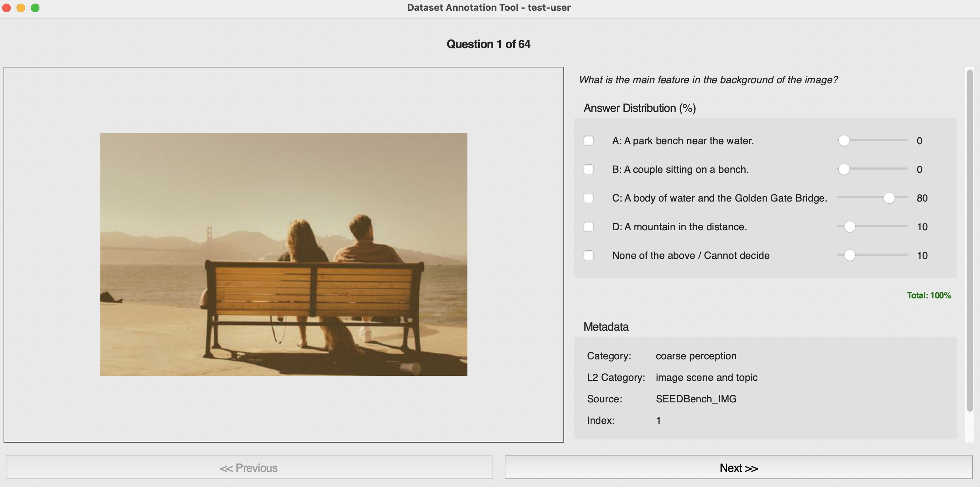Go to the Next question

pos(738,468)
